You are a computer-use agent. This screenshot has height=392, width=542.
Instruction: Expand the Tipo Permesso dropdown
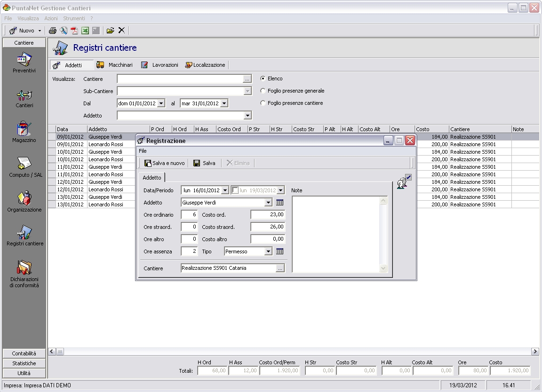coord(268,251)
